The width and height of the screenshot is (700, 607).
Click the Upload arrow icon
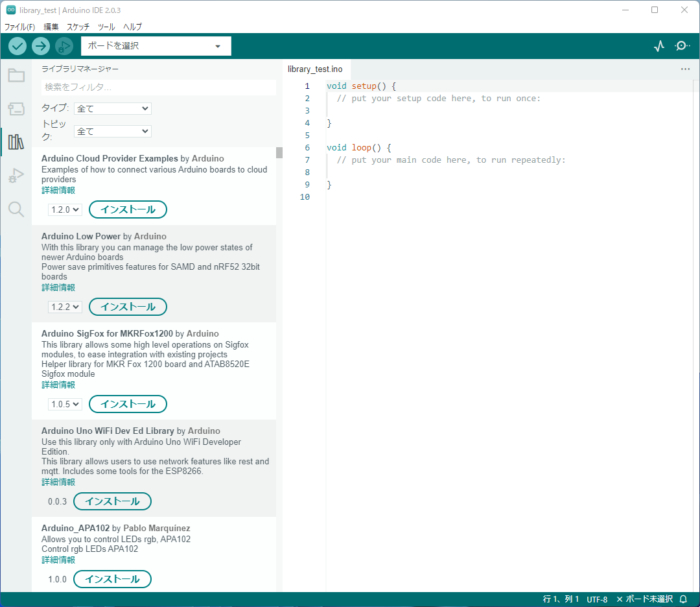41,46
